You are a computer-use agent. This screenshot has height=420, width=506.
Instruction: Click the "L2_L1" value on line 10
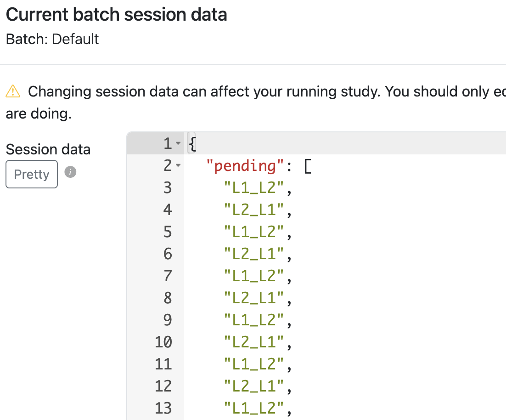click(255, 342)
